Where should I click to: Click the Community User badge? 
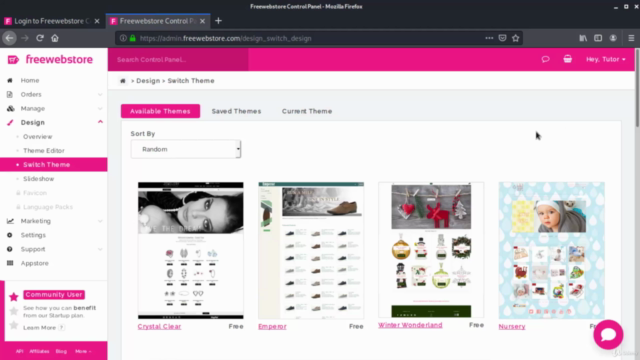(x=54, y=294)
